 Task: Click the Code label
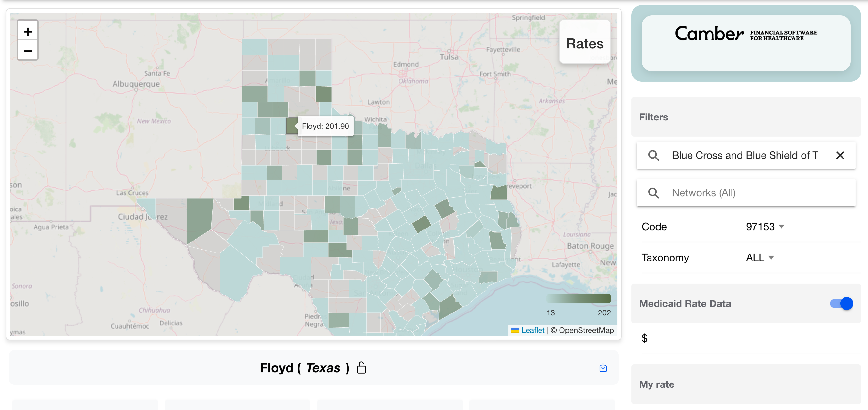click(654, 227)
